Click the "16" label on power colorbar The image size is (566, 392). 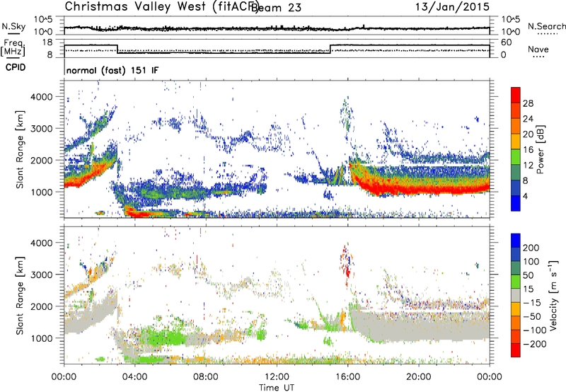pos(528,150)
